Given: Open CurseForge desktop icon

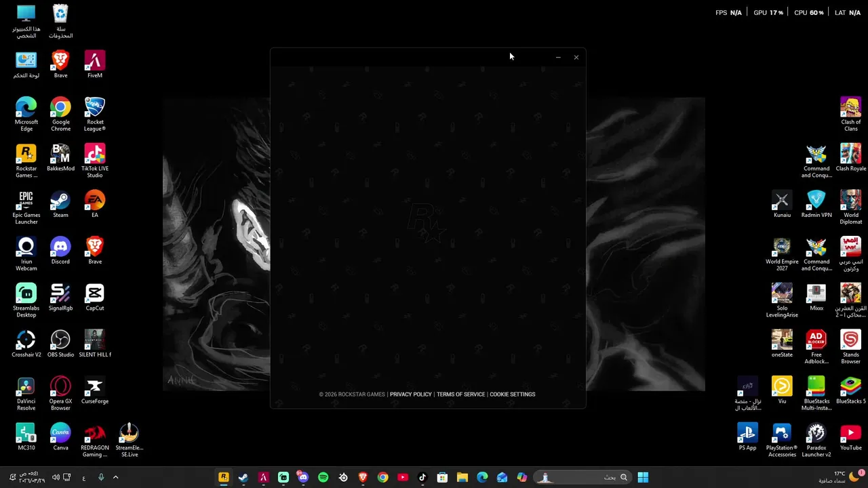Looking at the screenshot, I should click(x=95, y=390).
